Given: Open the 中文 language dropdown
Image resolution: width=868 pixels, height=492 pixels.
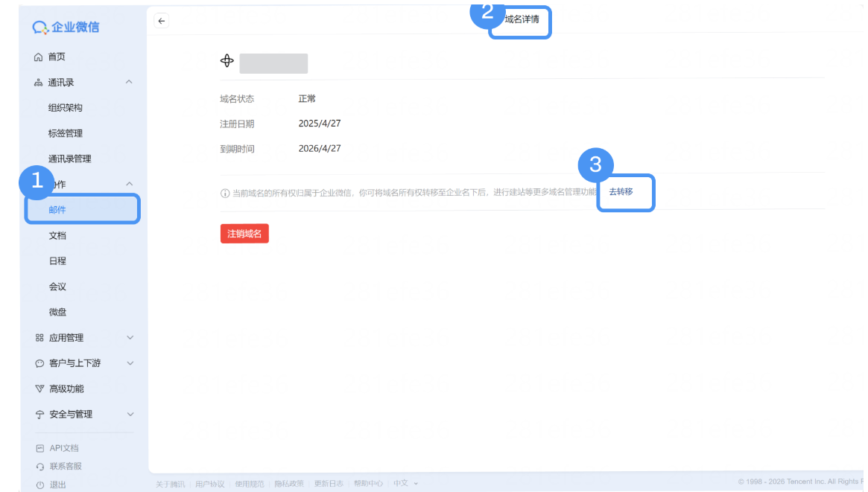Looking at the screenshot, I should pyautogui.click(x=406, y=483).
